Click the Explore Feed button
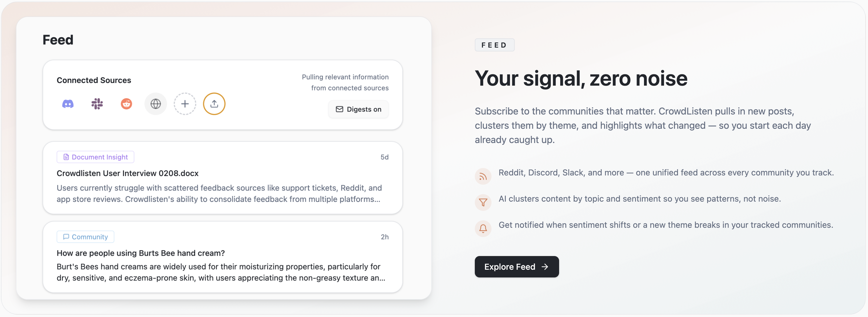This screenshot has width=868, height=317. (516, 266)
